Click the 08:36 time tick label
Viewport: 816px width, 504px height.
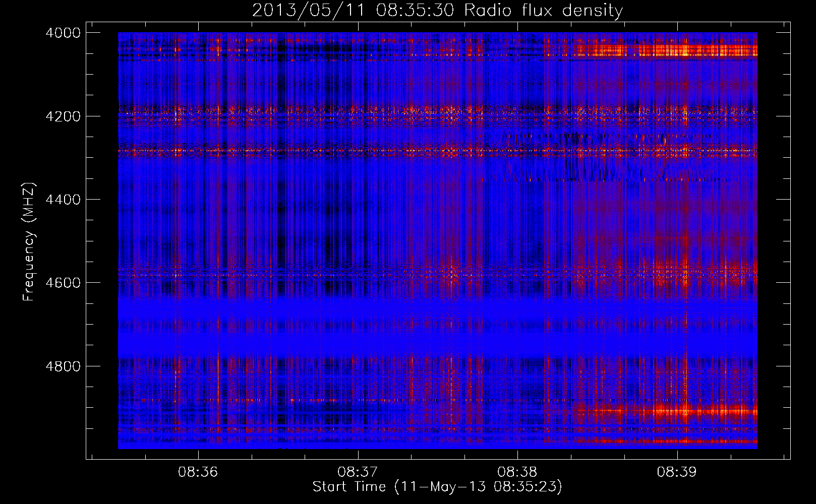(x=198, y=472)
